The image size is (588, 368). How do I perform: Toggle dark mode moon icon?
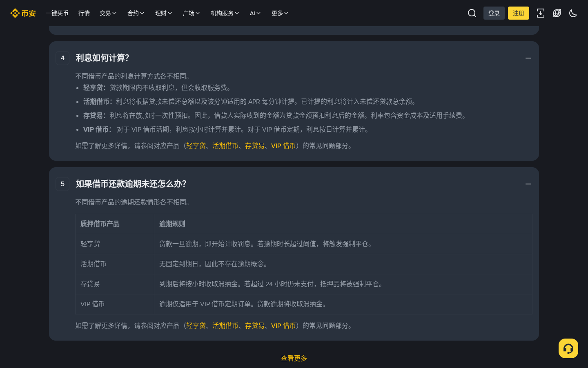[x=573, y=13]
